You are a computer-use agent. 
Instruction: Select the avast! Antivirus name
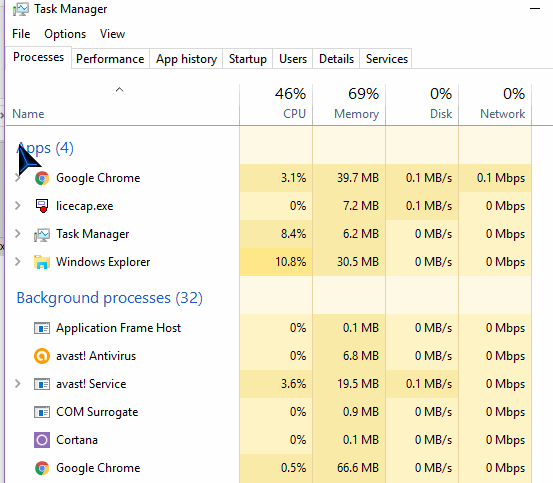96,356
